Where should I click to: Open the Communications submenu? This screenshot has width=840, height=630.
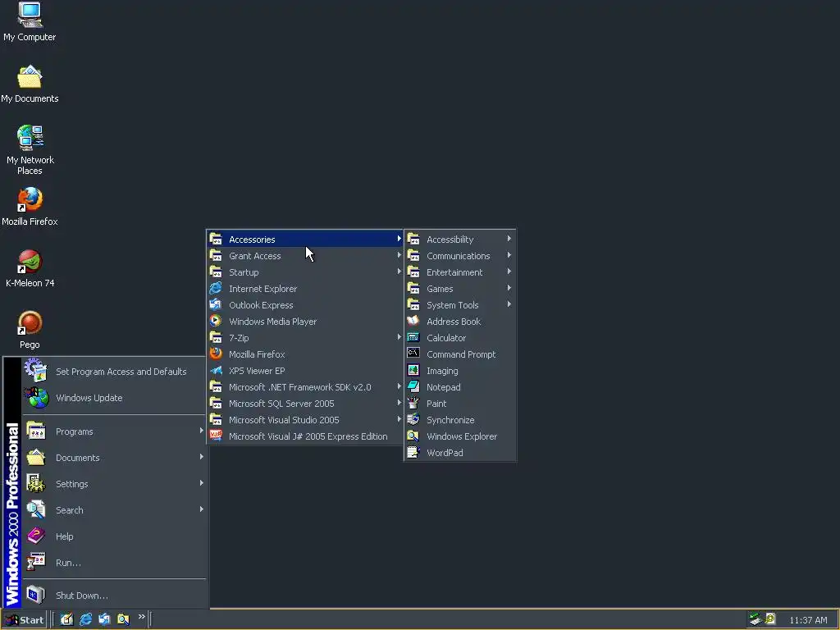coord(459,256)
